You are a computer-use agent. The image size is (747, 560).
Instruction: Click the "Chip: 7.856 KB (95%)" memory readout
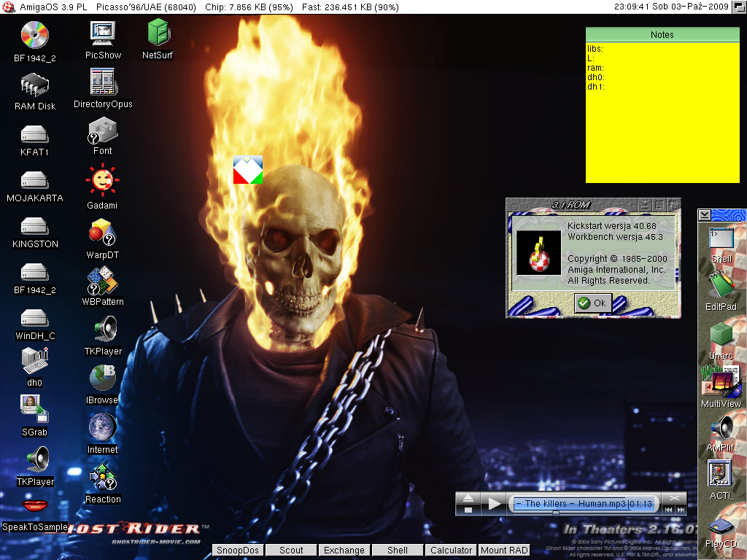click(x=249, y=7)
